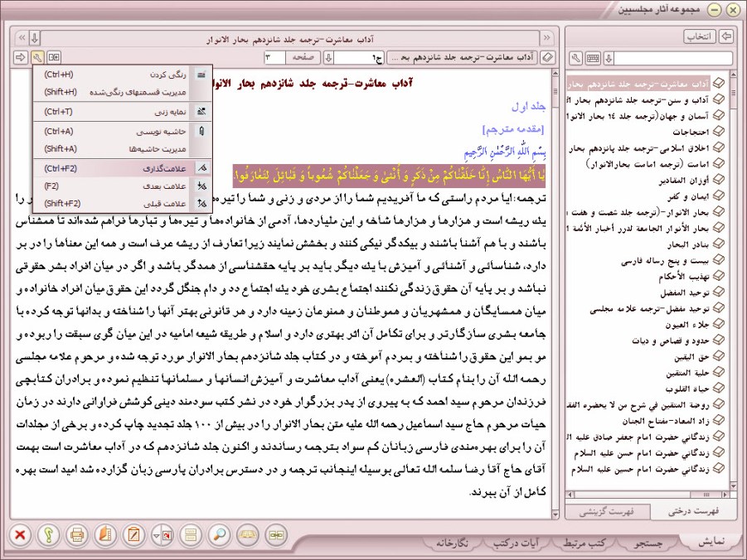Choose رنگی کردن from the tools menu
The image size is (747, 560).
(123, 75)
